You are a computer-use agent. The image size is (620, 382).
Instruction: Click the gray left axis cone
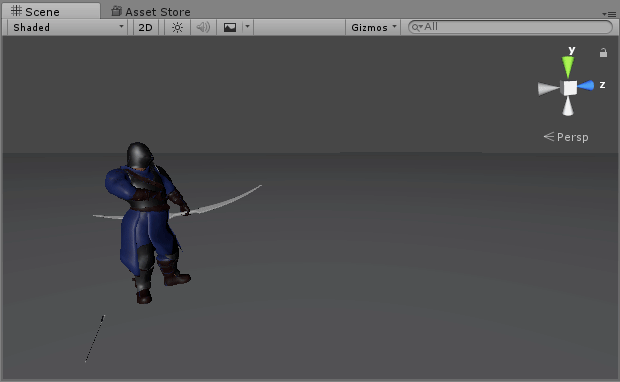pyautogui.click(x=549, y=89)
